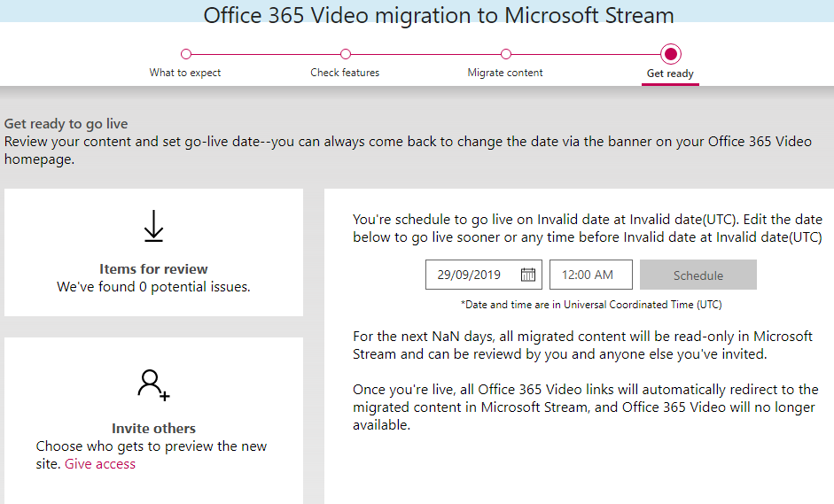Switch to the 'Check features' step label
The height and width of the screenshot is (504, 834).
coord(345,73)
